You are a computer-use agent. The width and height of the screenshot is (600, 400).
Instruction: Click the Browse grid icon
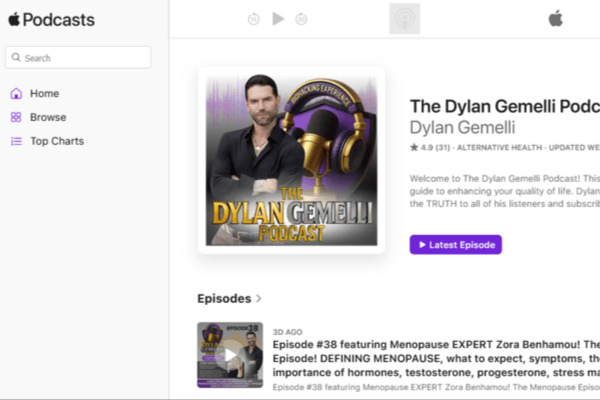click(x=16, y=117)
